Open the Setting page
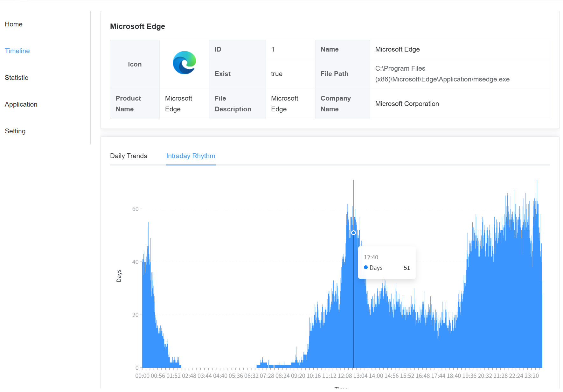563x392 pixels. point(15,131)
